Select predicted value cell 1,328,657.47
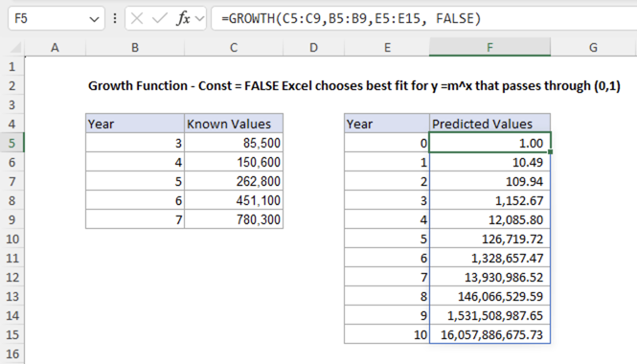Viewport: 637px width, 364px height. (x=489, y=258)
